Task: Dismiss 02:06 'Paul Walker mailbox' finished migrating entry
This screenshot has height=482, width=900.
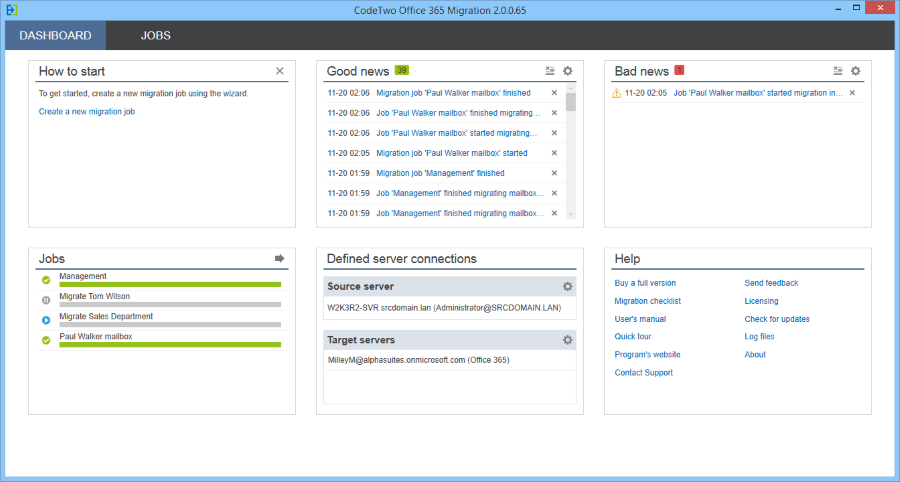Action: tap(554, 113)
